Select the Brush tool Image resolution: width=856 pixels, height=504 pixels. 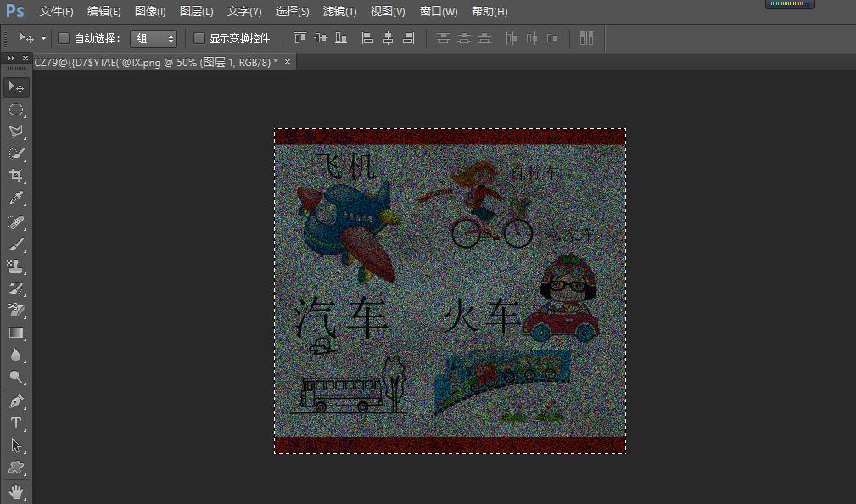17,244
